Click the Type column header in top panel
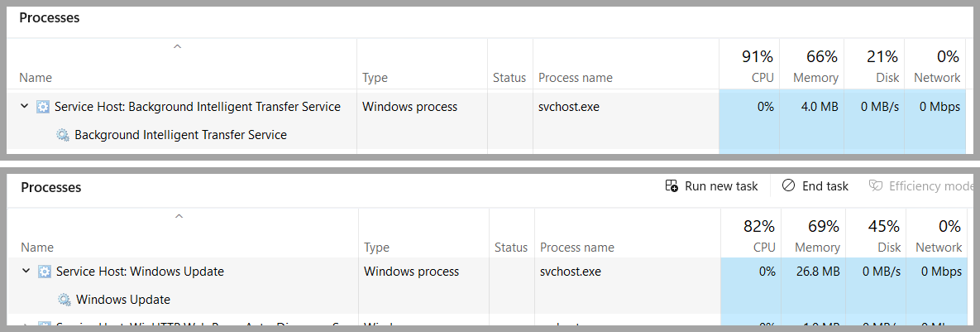The width and height of the screenshot is (980, 332). [375, 78]
